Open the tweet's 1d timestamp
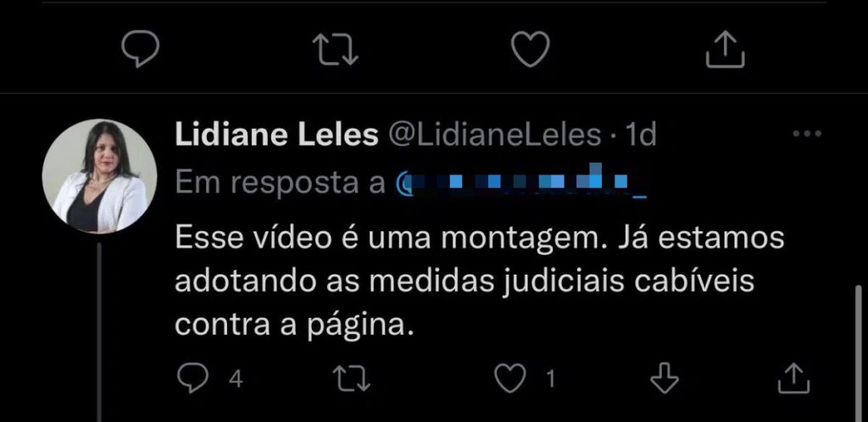868x422 pixels. (x=639, y=136)
